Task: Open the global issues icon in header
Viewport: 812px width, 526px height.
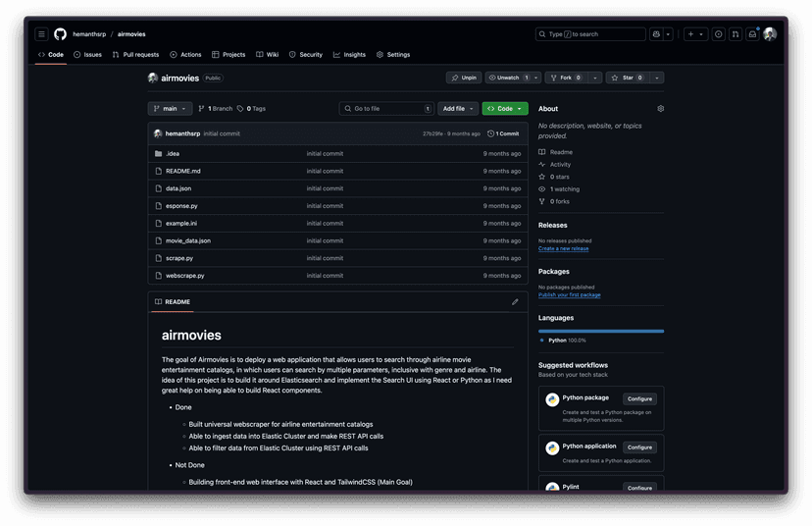Action: 718,34
